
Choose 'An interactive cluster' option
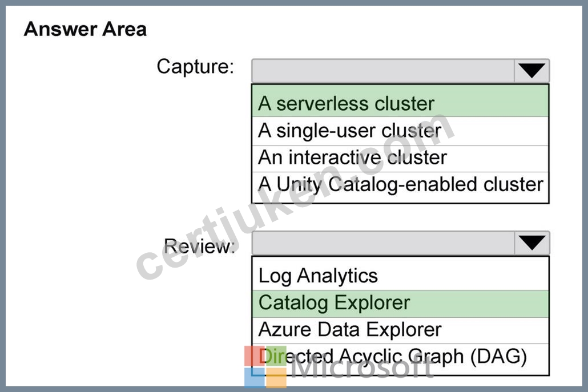click(400, 159)
